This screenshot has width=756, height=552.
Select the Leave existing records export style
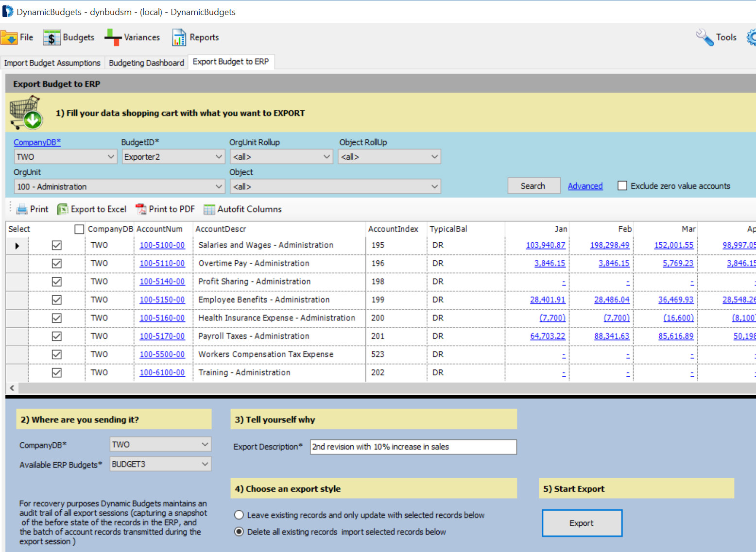click(239, 515)
